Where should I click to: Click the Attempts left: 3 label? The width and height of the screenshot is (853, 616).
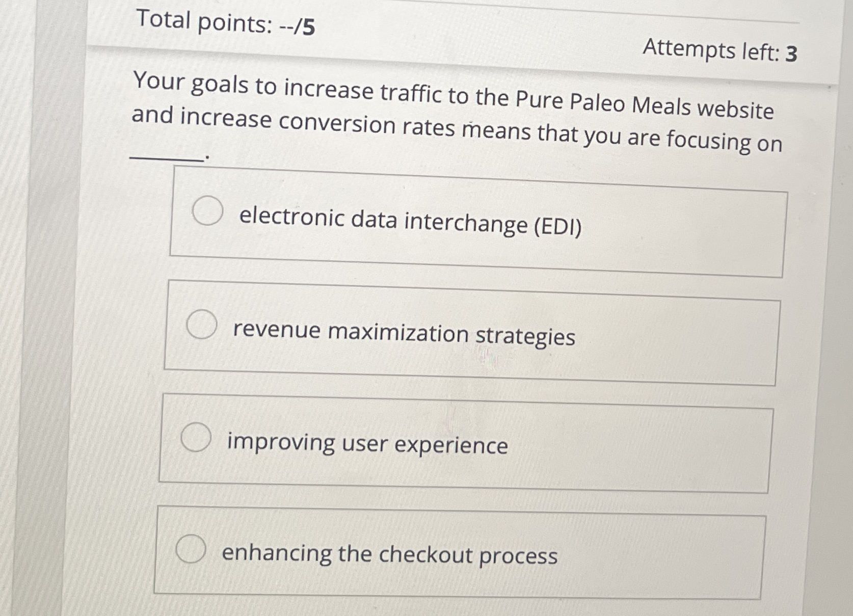coord(721,50)
